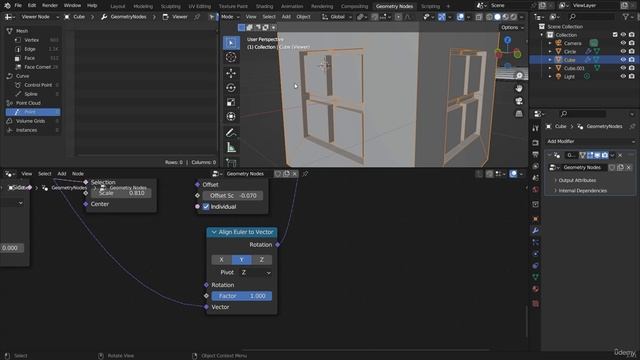
Task: Toggle Cube visibility eye in outliner
Action: (623, 60)
